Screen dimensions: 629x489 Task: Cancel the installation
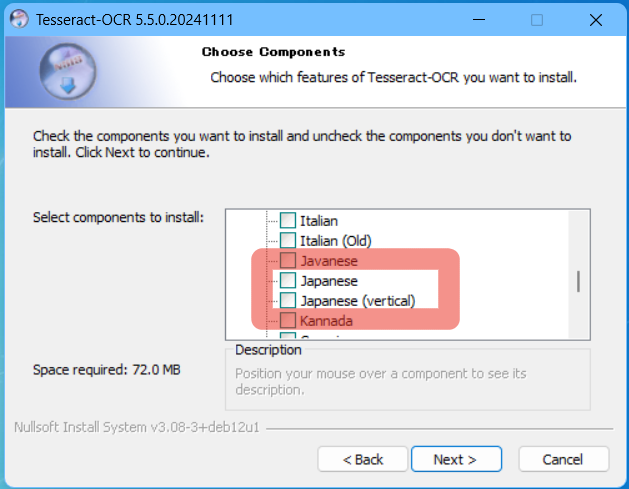pos(562,459)
